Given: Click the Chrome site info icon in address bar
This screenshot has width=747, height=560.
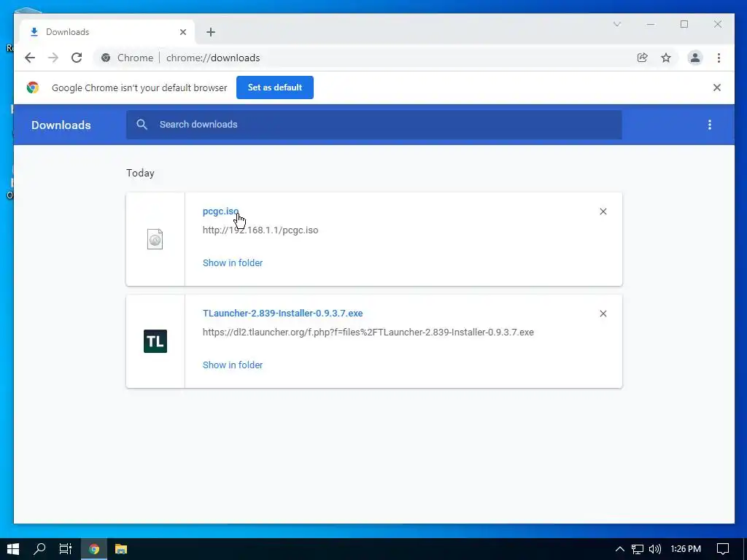Looking at the screenshot, I should pos(106,58).
